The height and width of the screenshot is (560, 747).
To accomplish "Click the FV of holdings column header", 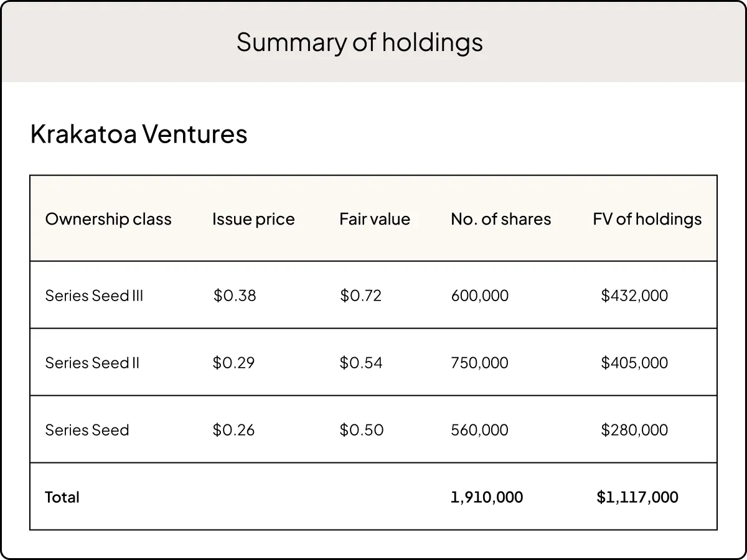I will pos(647,219).
